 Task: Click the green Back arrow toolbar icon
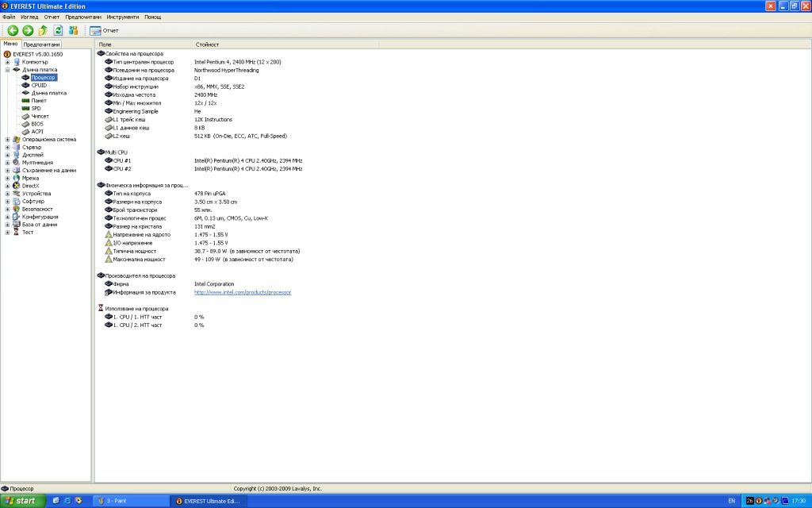(13, 31)
